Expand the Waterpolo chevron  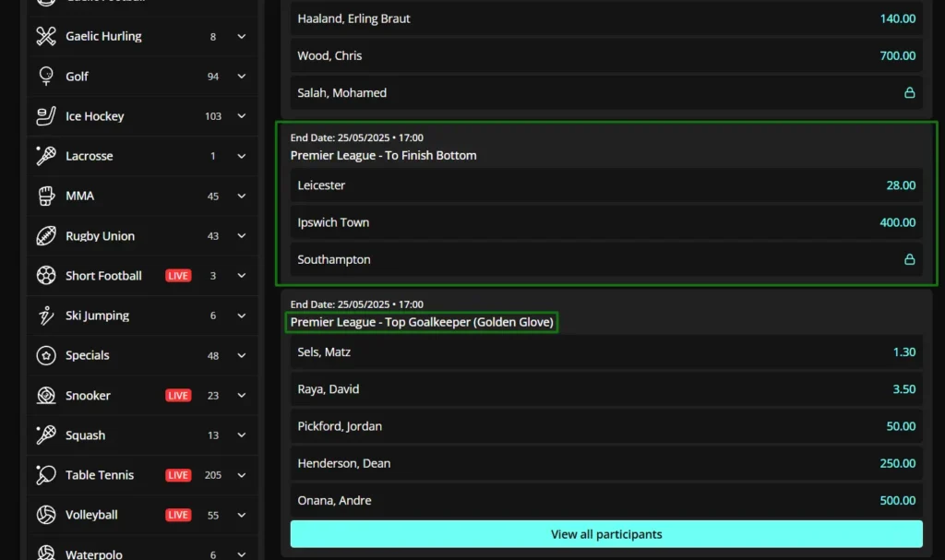point(242,554)
